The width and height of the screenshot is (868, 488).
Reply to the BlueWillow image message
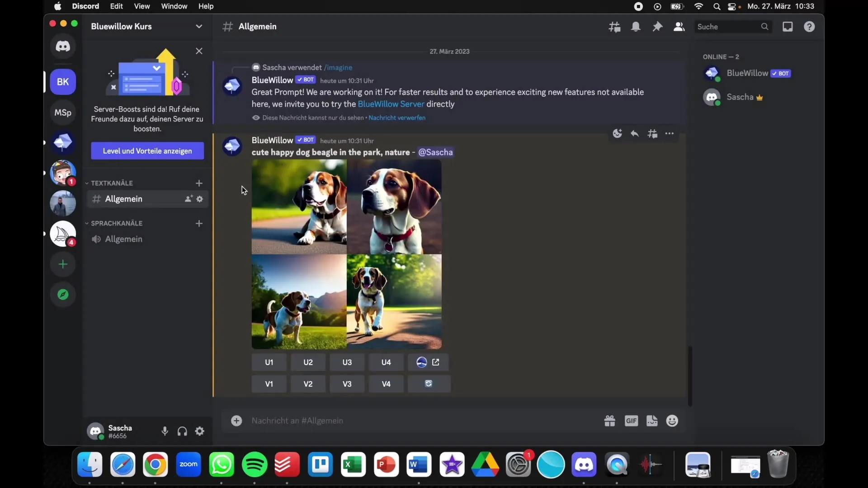(635, 133)
